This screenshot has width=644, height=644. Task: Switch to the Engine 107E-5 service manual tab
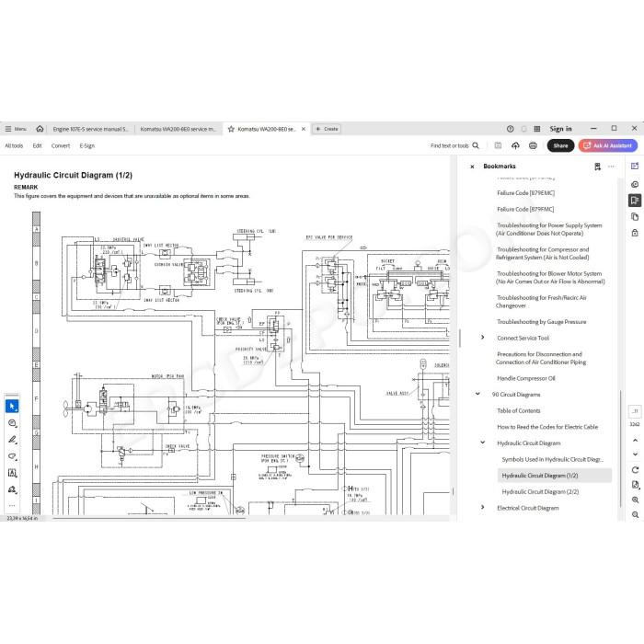click(x=90, y=129)
